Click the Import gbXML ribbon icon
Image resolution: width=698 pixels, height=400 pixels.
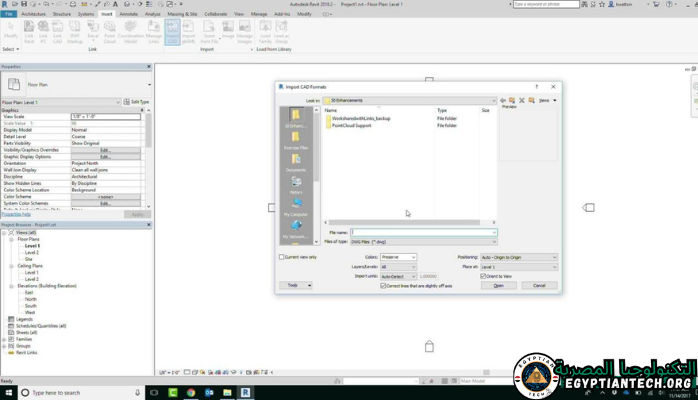pos(188,32)
